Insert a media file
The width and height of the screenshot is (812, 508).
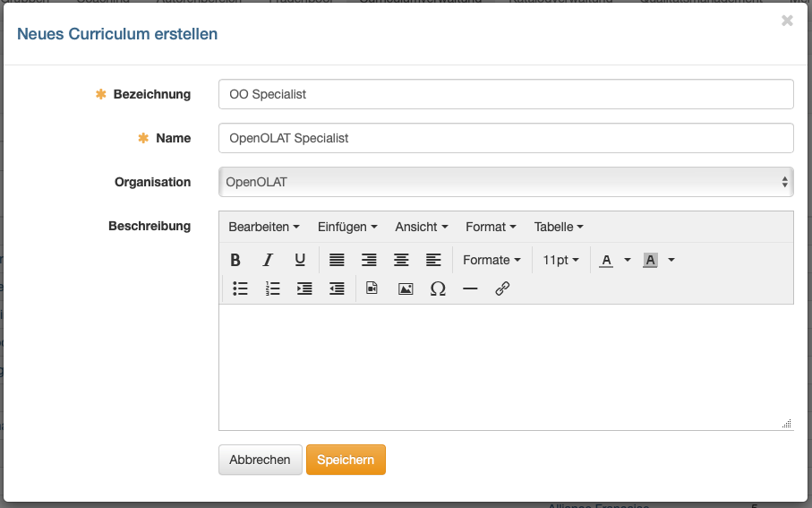click(x=372, y=288)
